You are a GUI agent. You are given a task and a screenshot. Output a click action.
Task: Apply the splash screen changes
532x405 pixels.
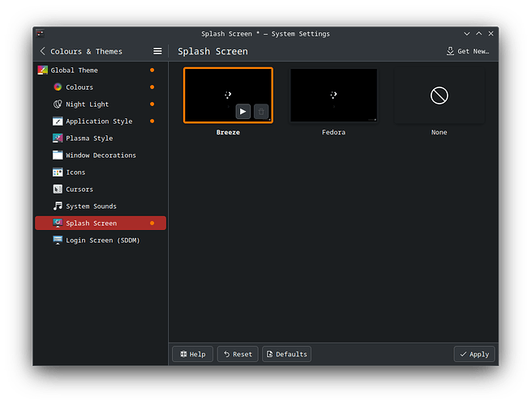[474, 354]
